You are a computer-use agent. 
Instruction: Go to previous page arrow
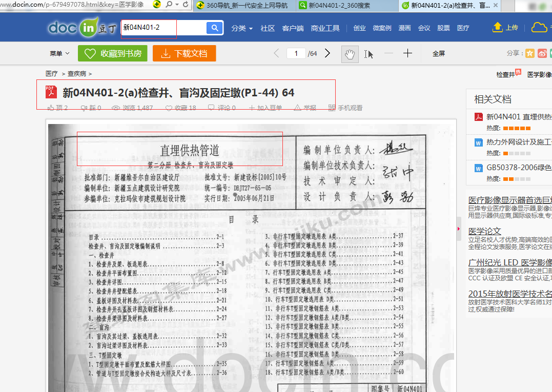tap(276, 53)
